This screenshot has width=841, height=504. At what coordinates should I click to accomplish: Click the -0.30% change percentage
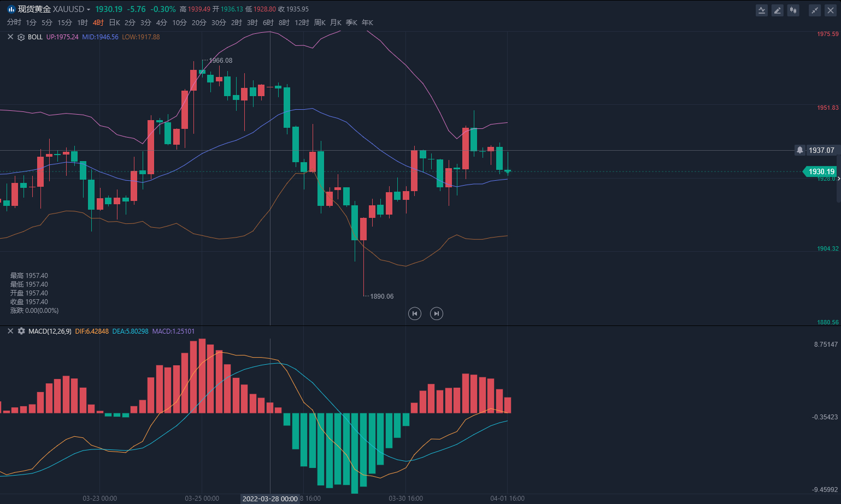[163, 9]
